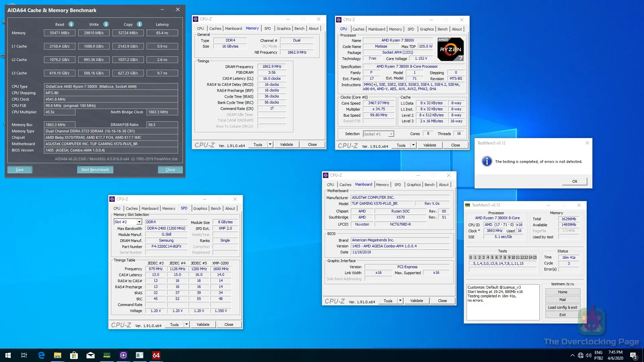
Task: Click the TestMem5 customize log text box
Action: (502, 302)
